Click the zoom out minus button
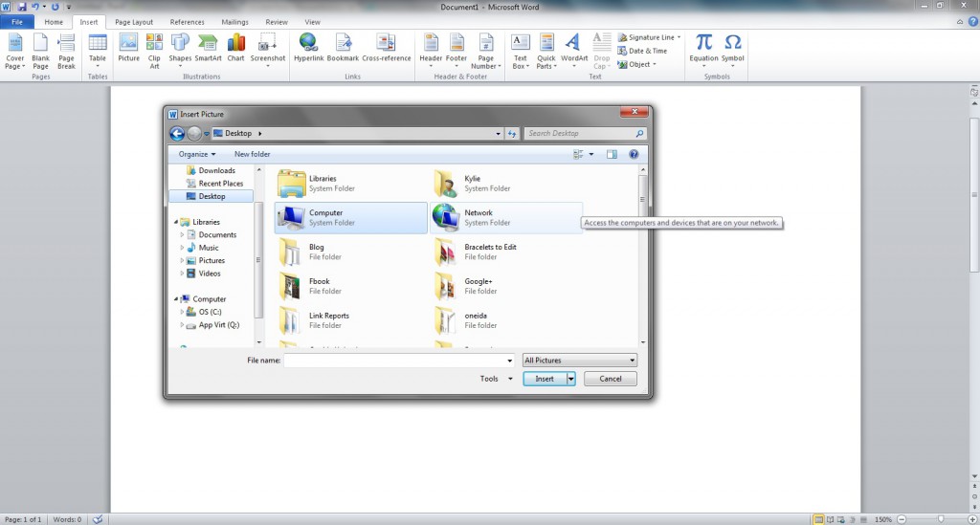980x525 pixels. coord(902,519)
